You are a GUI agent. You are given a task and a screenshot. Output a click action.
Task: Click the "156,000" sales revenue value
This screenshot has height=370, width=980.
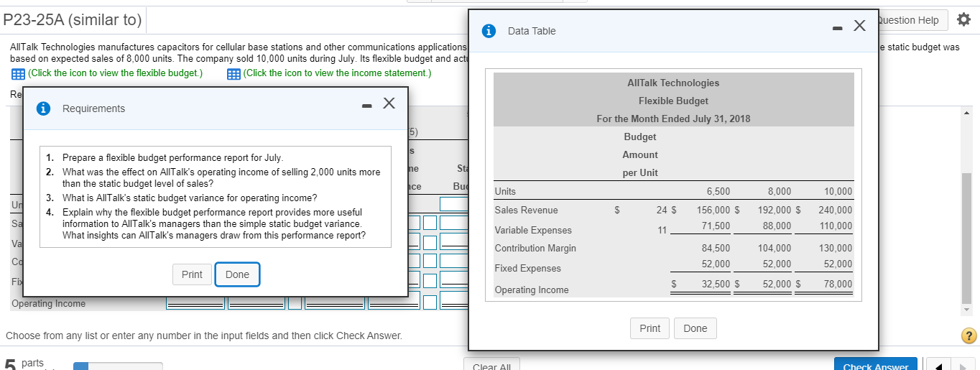coord(714,211)
